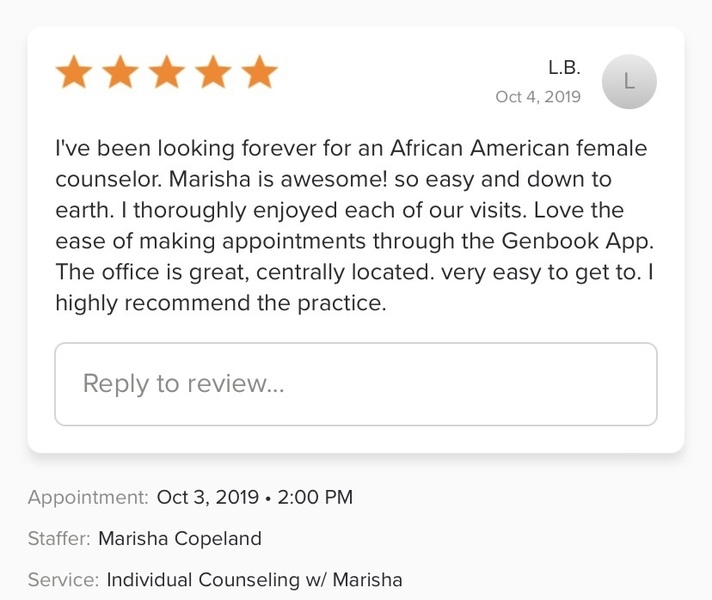Click the final sentence recommending the practice
Screen dimensions: 712x600
[221, 304]
